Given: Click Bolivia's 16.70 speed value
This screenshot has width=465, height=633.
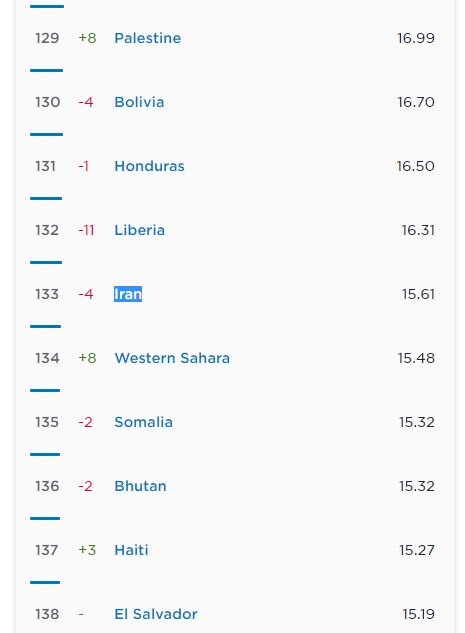Looking at the screenshot, I should tap(416, 102).
